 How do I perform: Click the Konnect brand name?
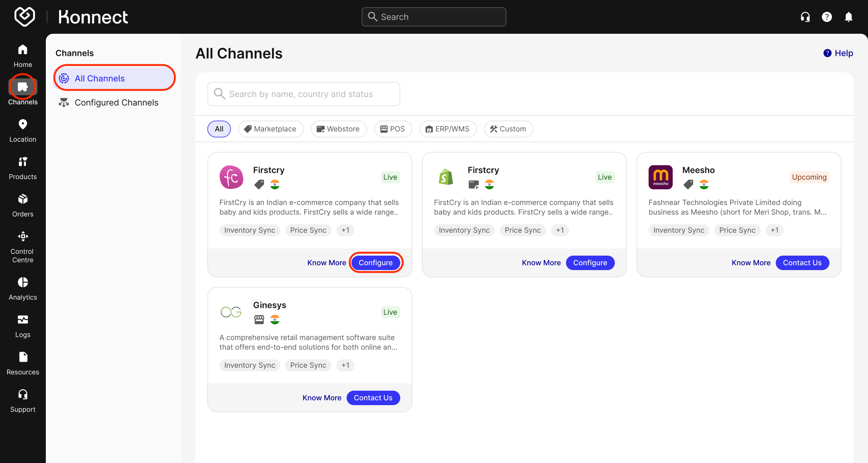(x=93, y=17)
